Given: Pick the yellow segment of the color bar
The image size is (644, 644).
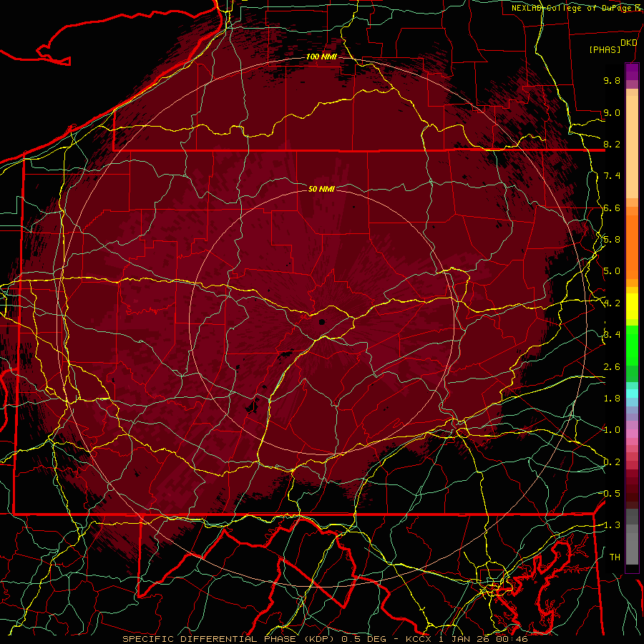Looking at the screenshot, I should click(x=632, y=306).
